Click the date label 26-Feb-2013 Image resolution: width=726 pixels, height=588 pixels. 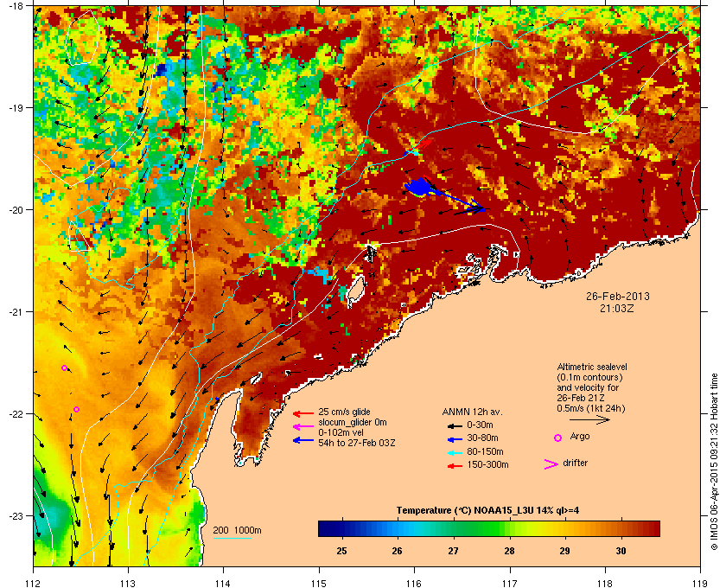pos(618,296)
